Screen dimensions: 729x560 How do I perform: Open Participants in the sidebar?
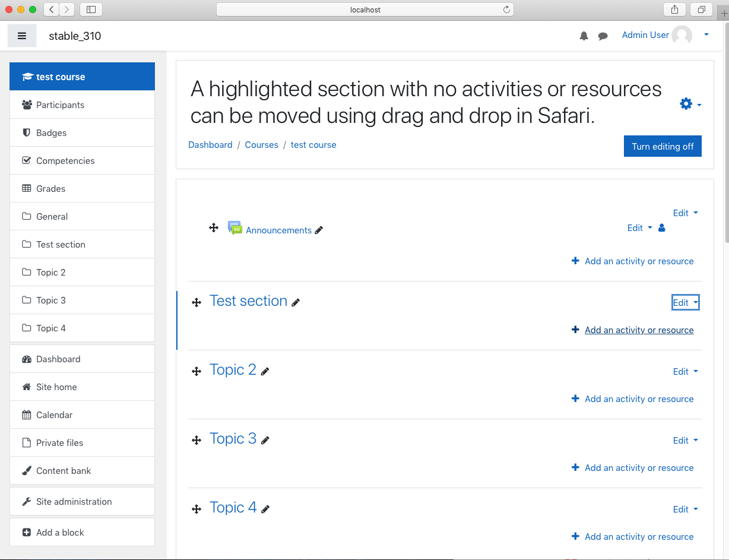pyautogui.click(x=82, y=105)
